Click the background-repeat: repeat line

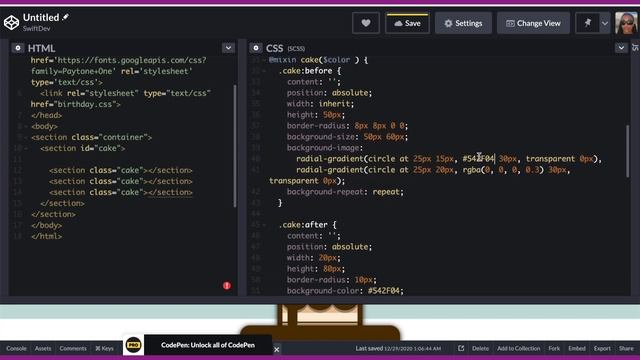345,192
